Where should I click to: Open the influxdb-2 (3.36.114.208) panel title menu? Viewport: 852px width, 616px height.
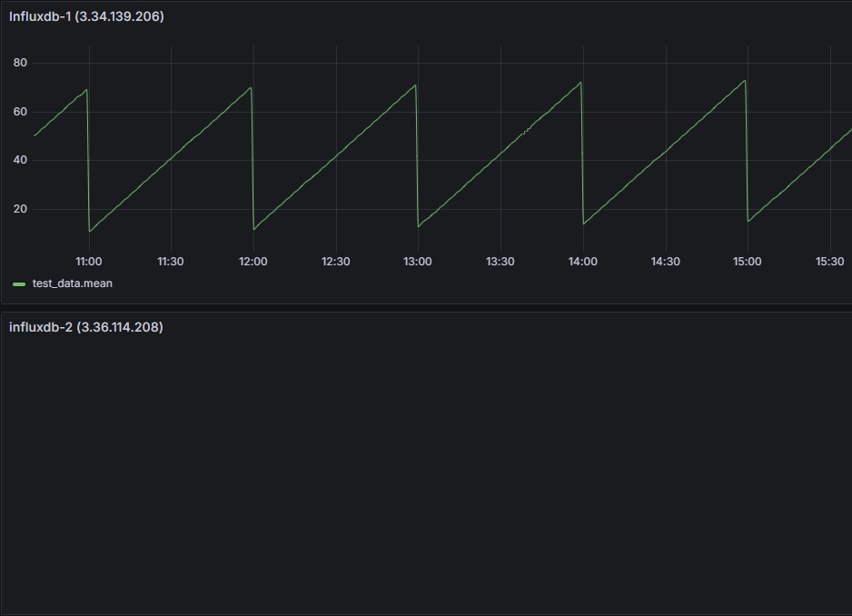(86, 327)
